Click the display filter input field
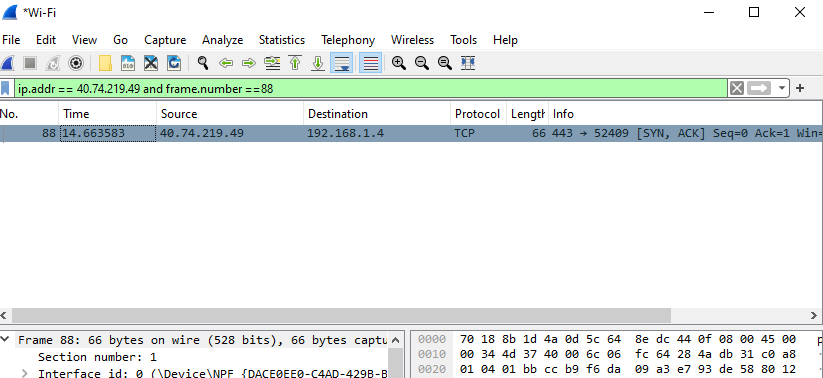 (x=371, y=88)
